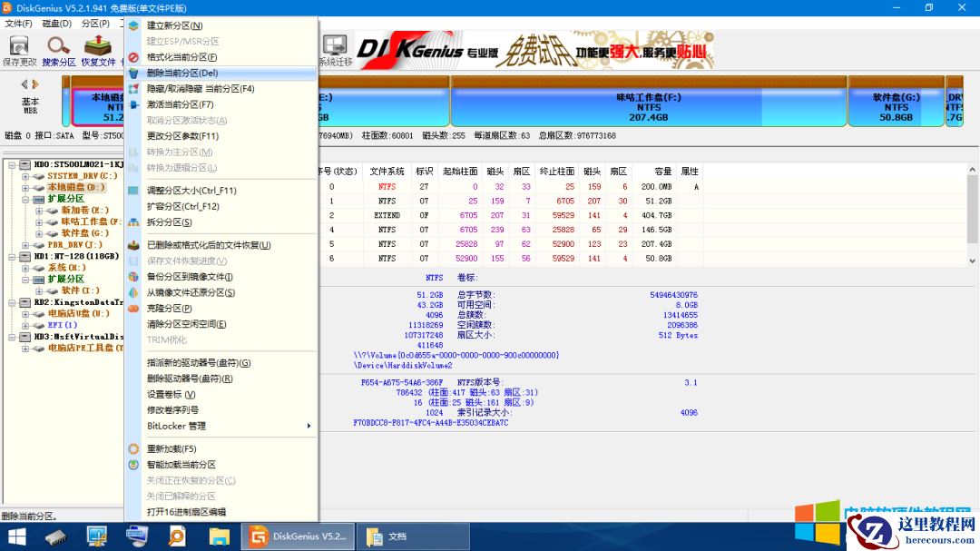Click the 搜索分区 magnifier toolbar icon
This screenshot has height=551, width=980.
[x=57, y=45]
